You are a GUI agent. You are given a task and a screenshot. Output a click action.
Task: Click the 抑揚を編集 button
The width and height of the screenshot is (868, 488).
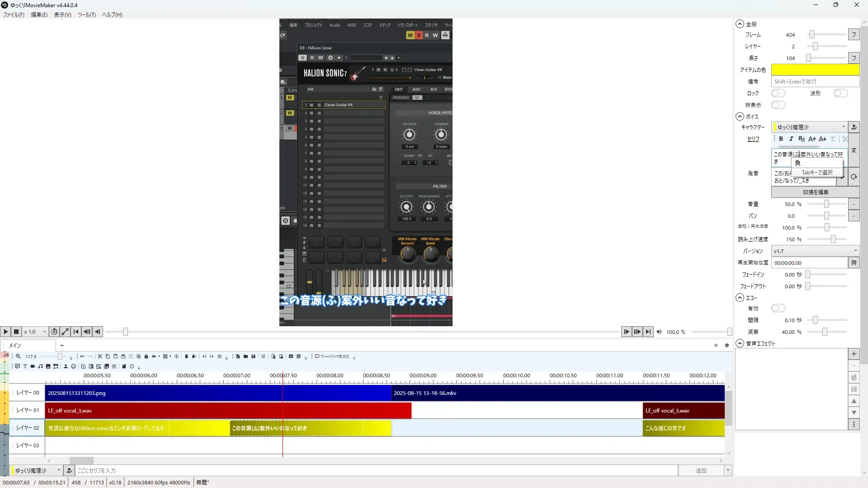click(x=815, y=192)
